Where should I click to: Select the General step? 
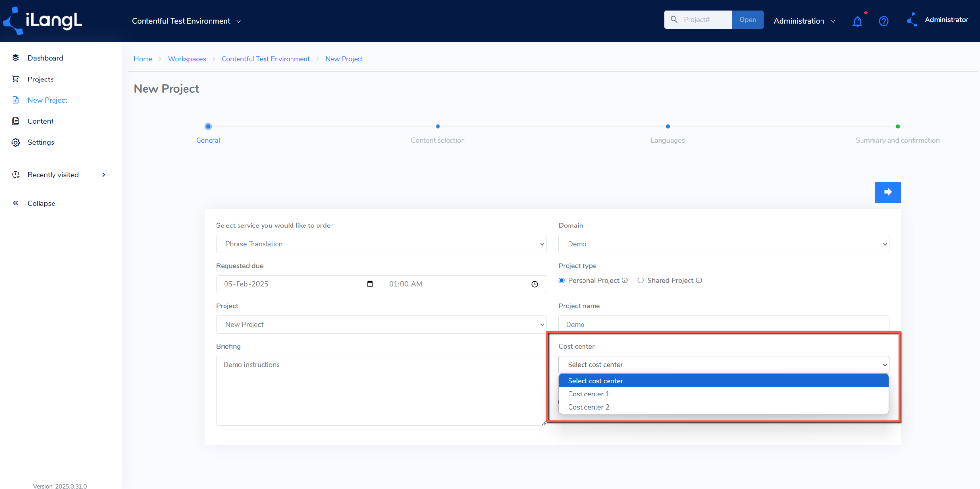tap(208, 140)
